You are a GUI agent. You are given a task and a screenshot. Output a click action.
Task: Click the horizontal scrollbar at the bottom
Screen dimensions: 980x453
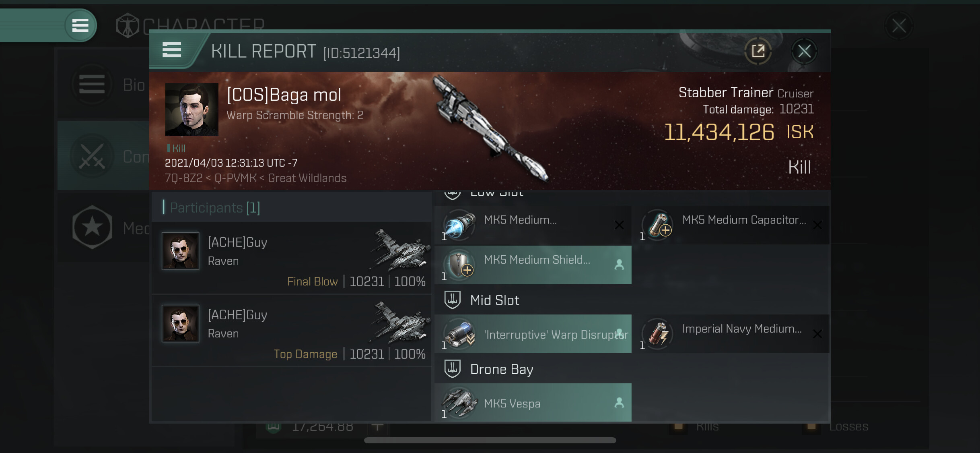[490, 440]
